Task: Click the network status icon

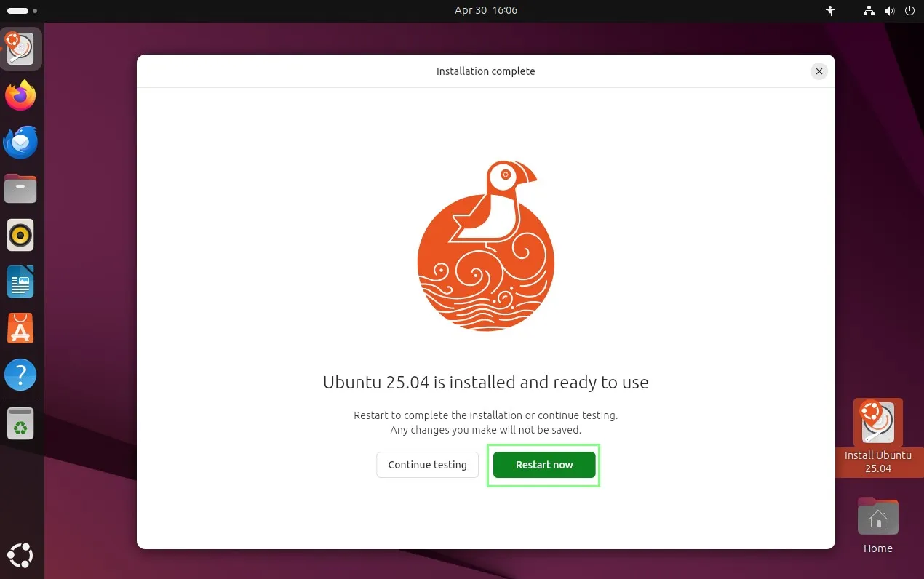Action: click(869, 11)
